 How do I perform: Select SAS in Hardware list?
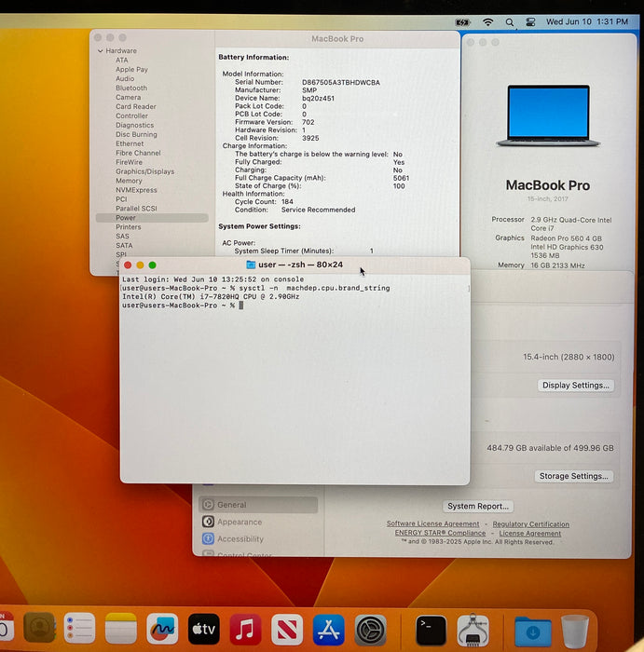tap(122, 237)
